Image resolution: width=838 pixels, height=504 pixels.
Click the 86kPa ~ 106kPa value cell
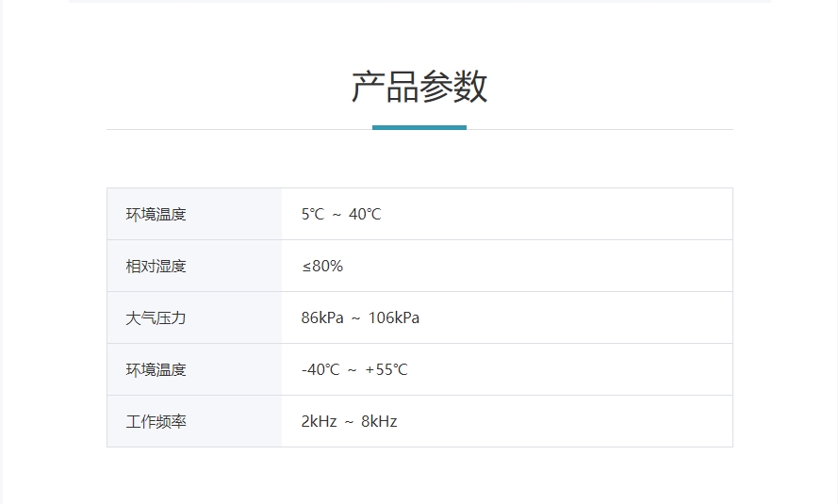tap(507, 317)
